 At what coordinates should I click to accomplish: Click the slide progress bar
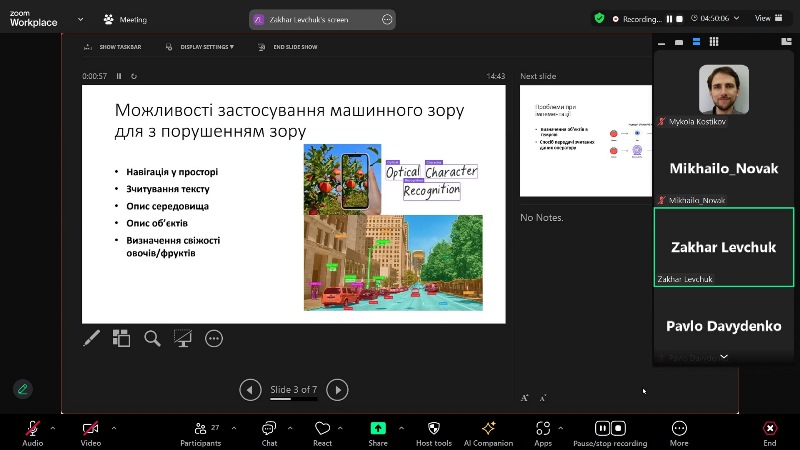pos(293,399)
